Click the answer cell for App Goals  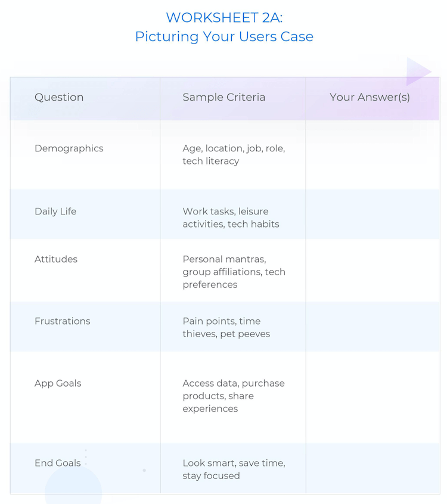coord(372,397)
